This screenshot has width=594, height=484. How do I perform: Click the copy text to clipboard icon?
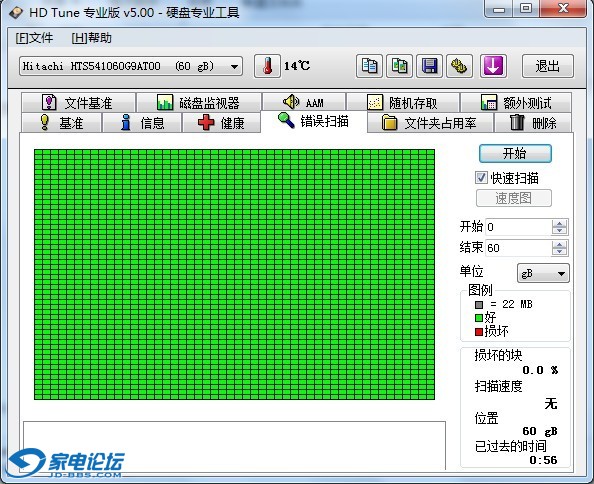369,66
